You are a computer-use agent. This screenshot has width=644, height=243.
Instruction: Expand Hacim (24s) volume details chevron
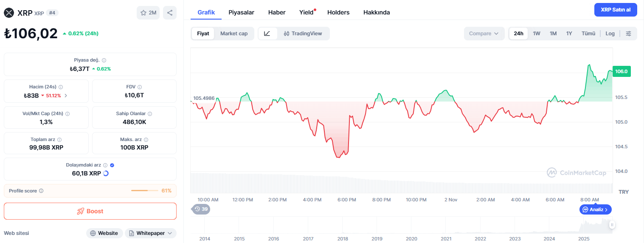tap(66, 96)
